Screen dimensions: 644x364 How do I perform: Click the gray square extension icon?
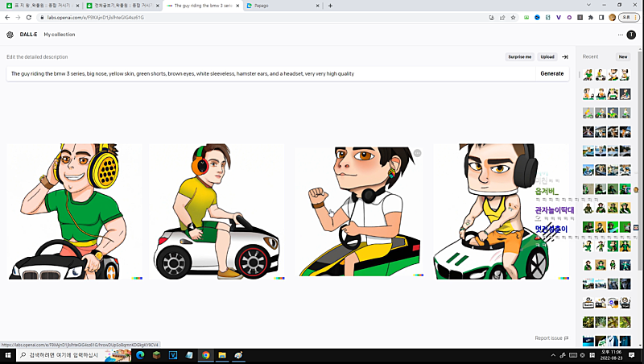coord(580,18)
